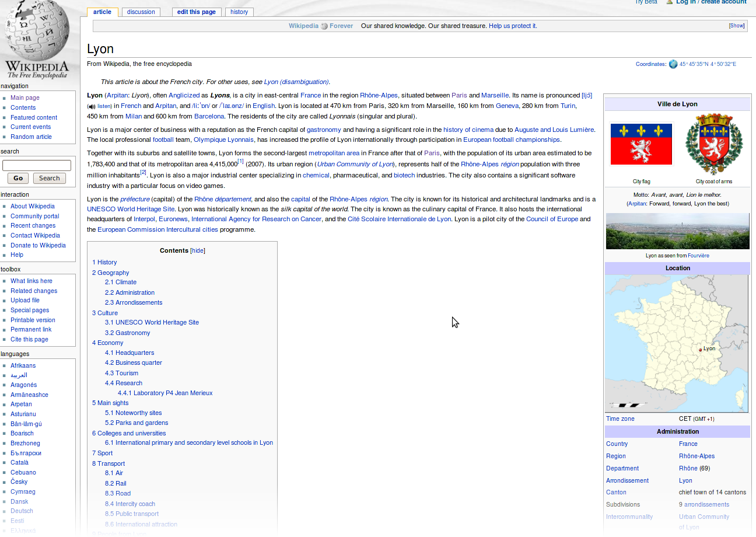Select the article tab
Screen dimensions: 756x537
102,12
